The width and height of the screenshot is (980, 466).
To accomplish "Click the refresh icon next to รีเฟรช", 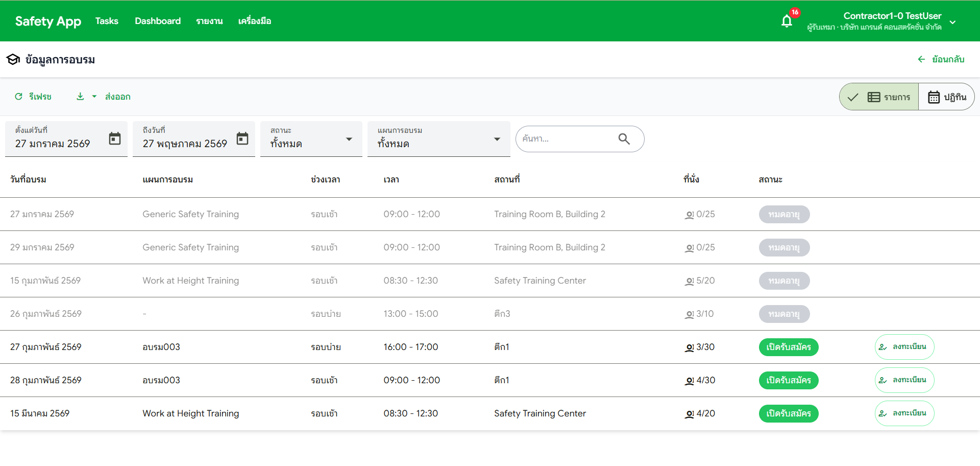I will (x=18, y=96).
